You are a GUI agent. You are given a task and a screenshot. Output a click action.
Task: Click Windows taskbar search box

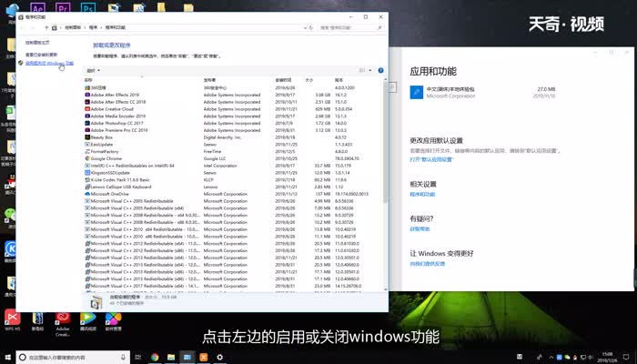73,357
